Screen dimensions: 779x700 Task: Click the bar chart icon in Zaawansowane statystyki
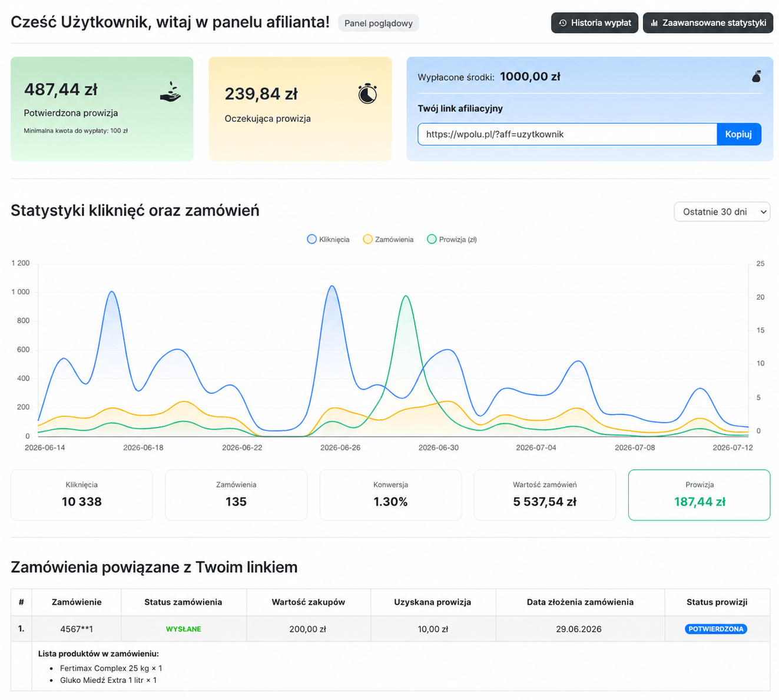coord(654,23)
